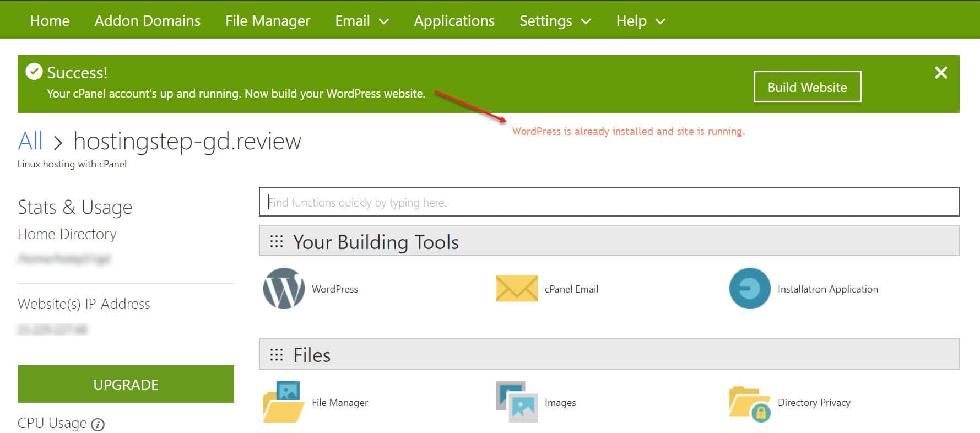Viewport: 980px width, 433px height.
Task: Click the green UPGRADE button
Action: [126, 384]
